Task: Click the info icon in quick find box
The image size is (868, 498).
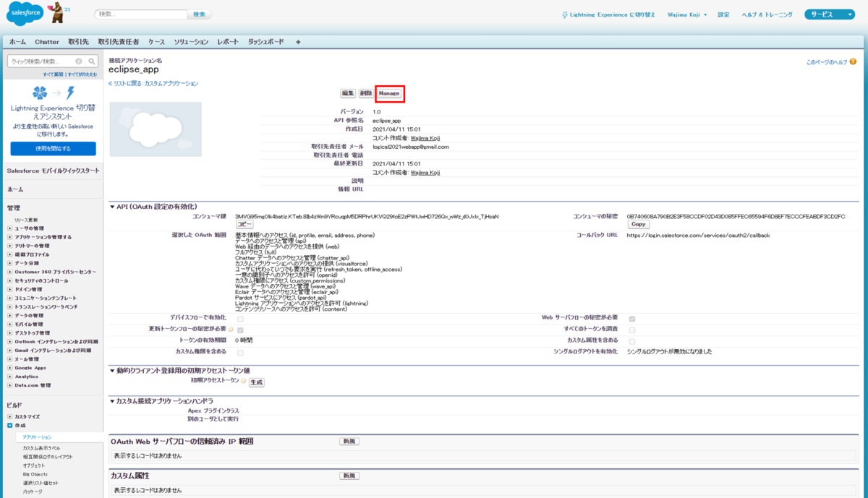Action: coord(78,61)
